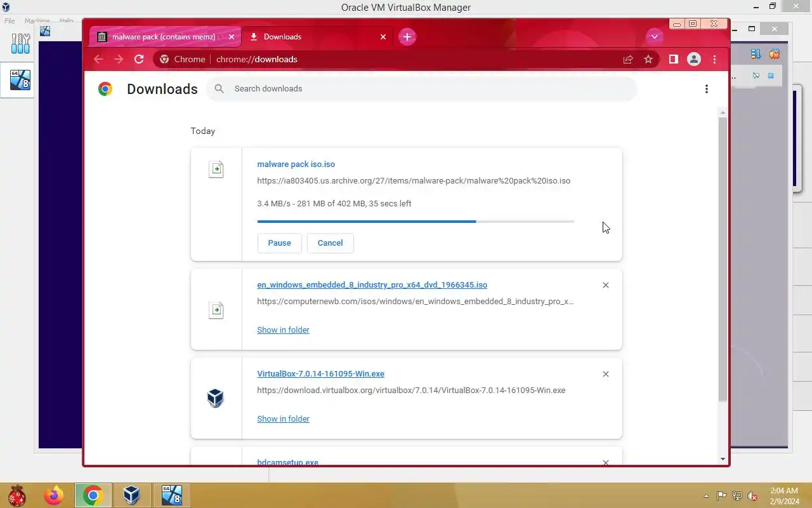The height and width of the screenshot is (508, 812).
Task: Click the VirtualBox download arrow notification icon
Action: click(756, 54)
